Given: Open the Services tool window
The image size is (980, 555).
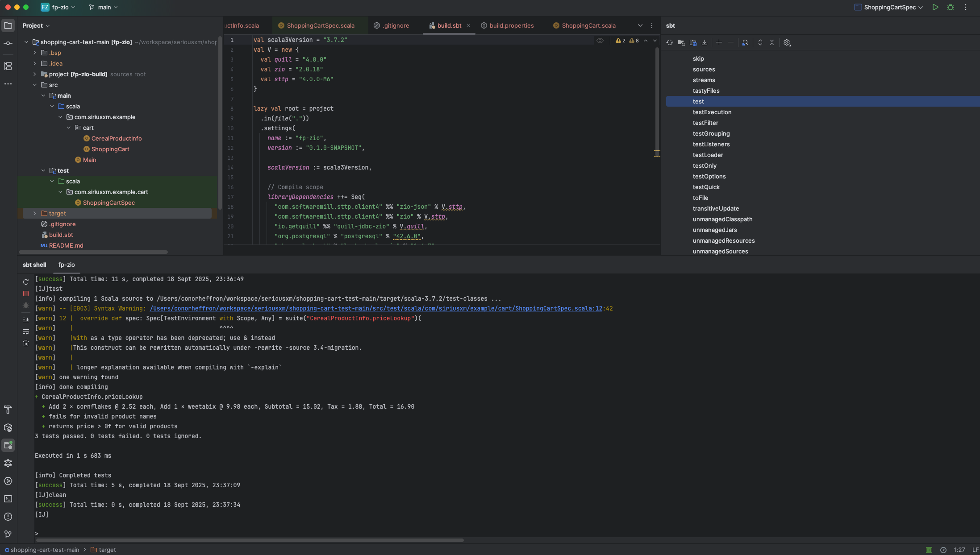Looking at the screenshot, I should pos(8,481).
